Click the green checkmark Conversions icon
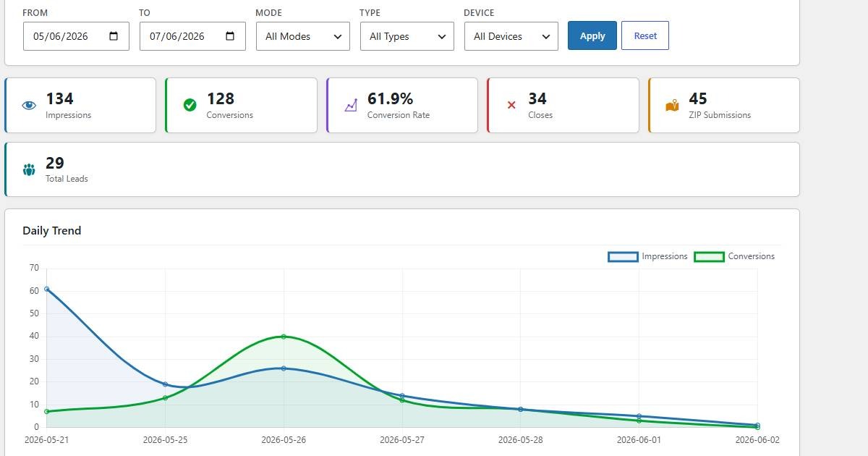This screenshot has width=868, height=456. pyautogui.click(x=190, y=106)
